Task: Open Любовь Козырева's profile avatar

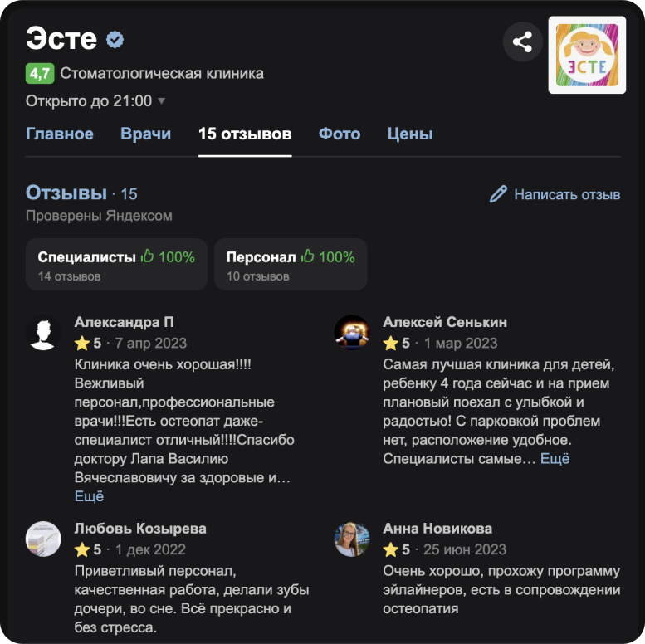Action: [43, 539]
